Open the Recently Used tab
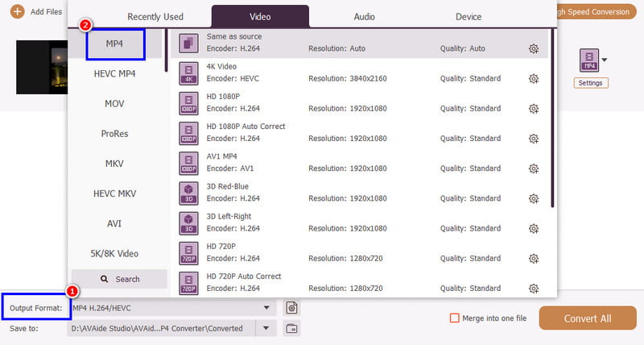This screenshot has height=345, width=644. [x=156, y=16]
